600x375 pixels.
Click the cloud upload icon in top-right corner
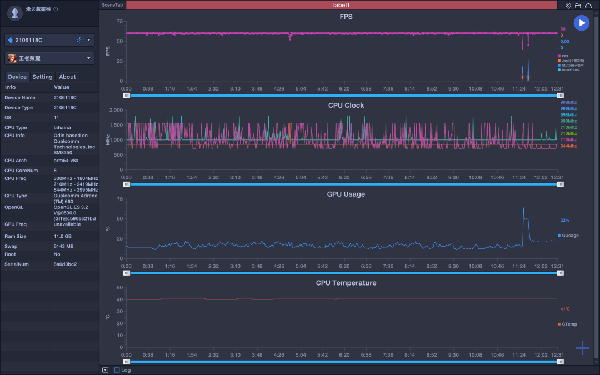pyautogui.click(x=588, y=5)
